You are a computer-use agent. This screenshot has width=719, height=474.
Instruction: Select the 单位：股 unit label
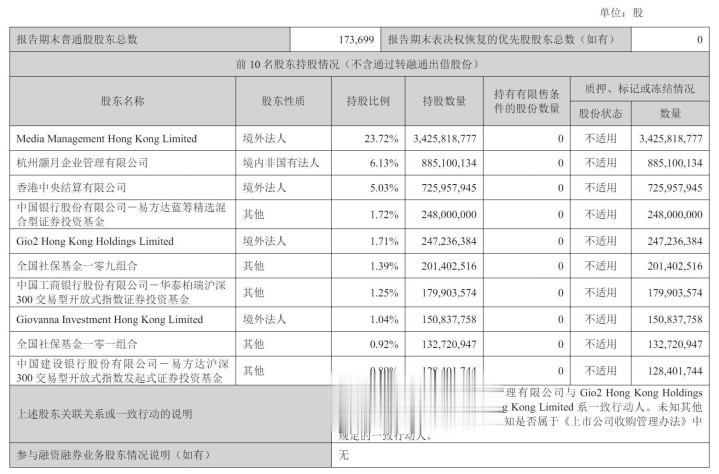(x=621, y=12)
